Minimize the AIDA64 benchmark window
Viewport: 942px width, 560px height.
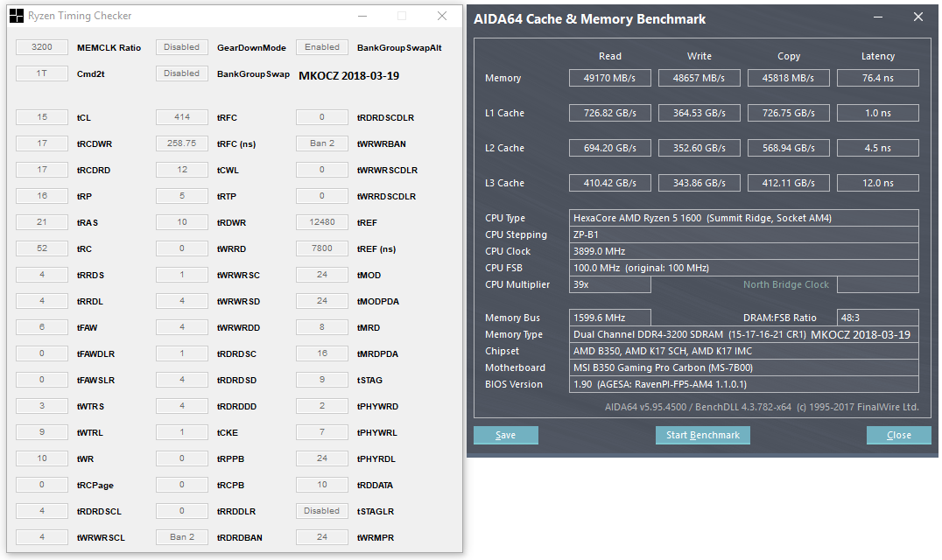click(x=878, y=17)
